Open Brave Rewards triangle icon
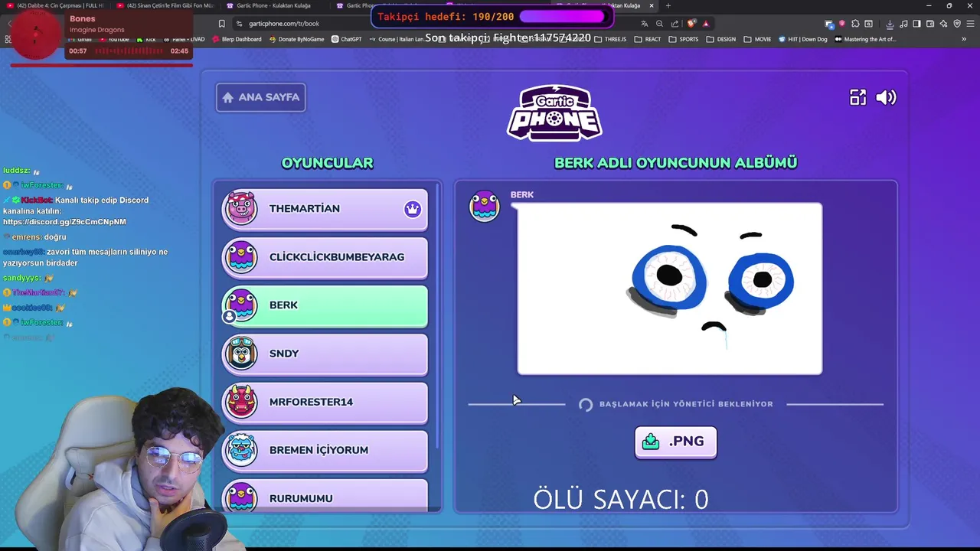Screen dimensions: 980x551 coord(706,24)
